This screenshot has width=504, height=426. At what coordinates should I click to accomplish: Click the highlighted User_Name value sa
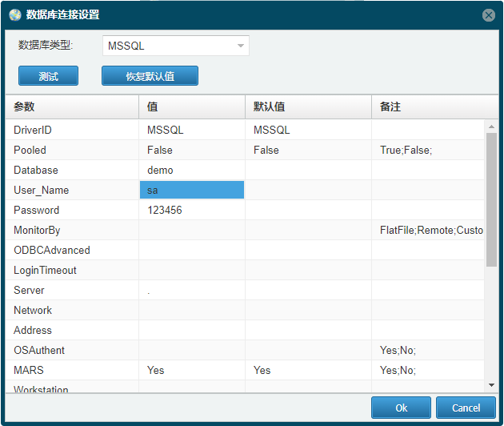(192, 190)
